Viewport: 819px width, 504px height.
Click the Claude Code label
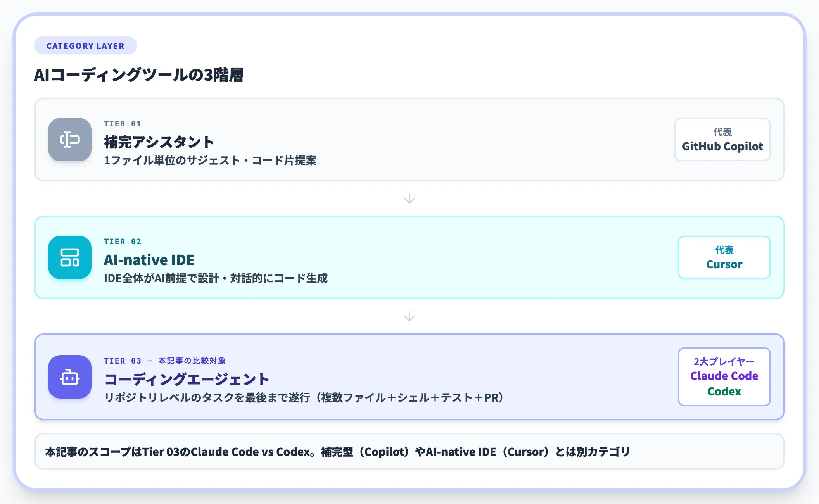pyautogui.click(x=724, y=376)
